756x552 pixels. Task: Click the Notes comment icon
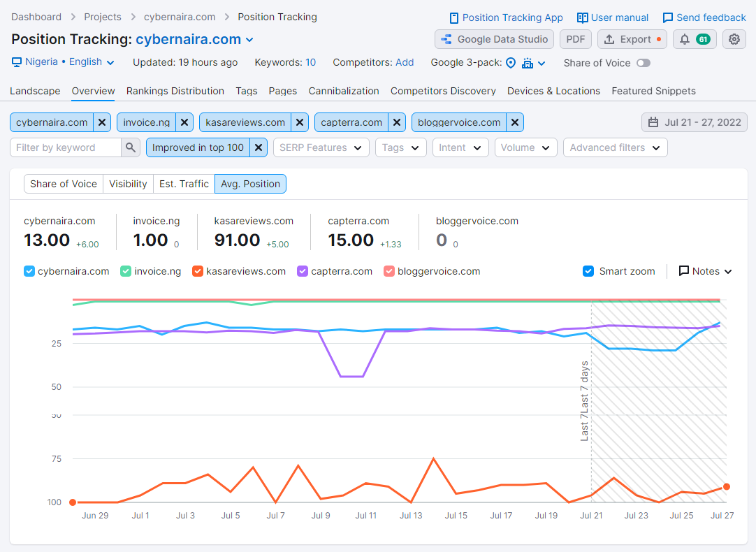pos(683,271)
